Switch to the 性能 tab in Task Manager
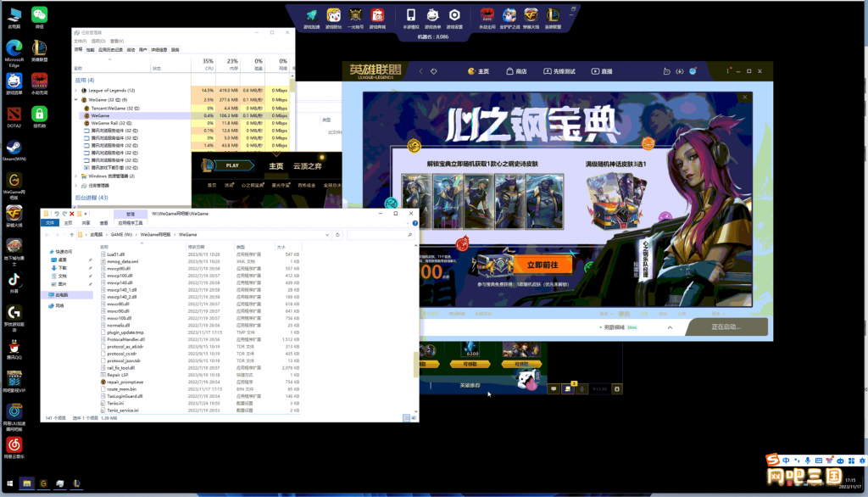 tap(90, 50)
